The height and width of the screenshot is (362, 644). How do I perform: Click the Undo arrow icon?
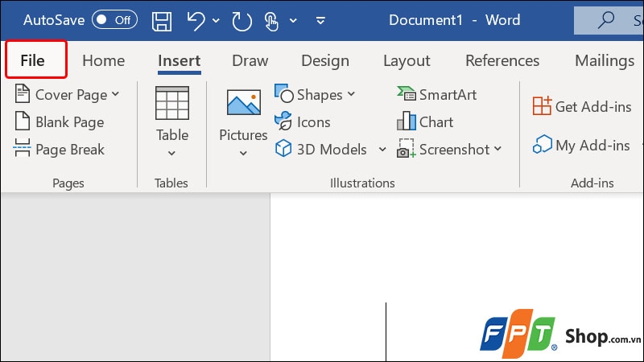point(196,21)
